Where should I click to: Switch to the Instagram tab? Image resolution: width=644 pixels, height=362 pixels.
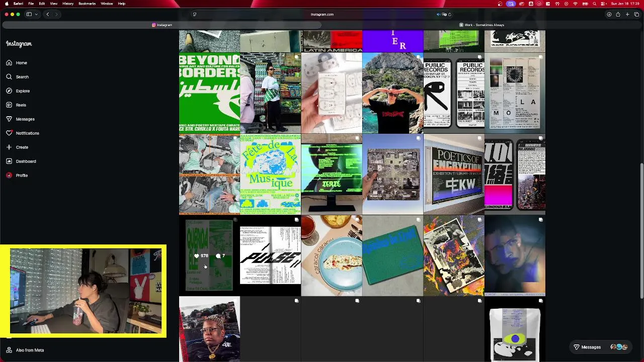(162, 25)
